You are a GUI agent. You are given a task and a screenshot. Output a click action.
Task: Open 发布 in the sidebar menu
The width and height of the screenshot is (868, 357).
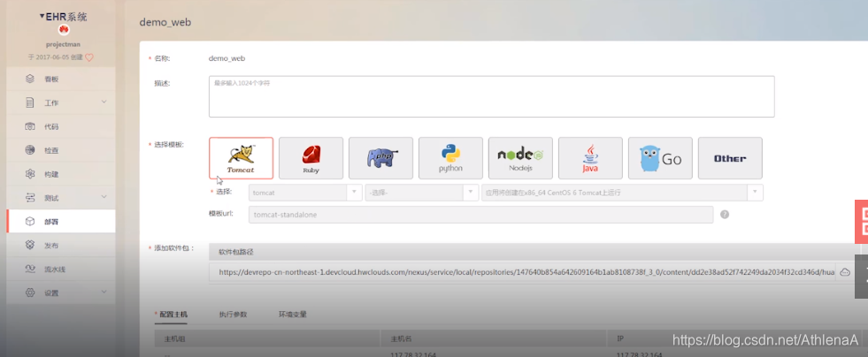[x=61, y=246]
